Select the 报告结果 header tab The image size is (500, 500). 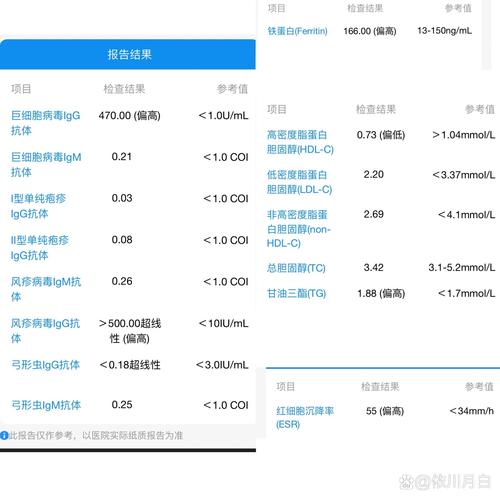click(128, 54)
